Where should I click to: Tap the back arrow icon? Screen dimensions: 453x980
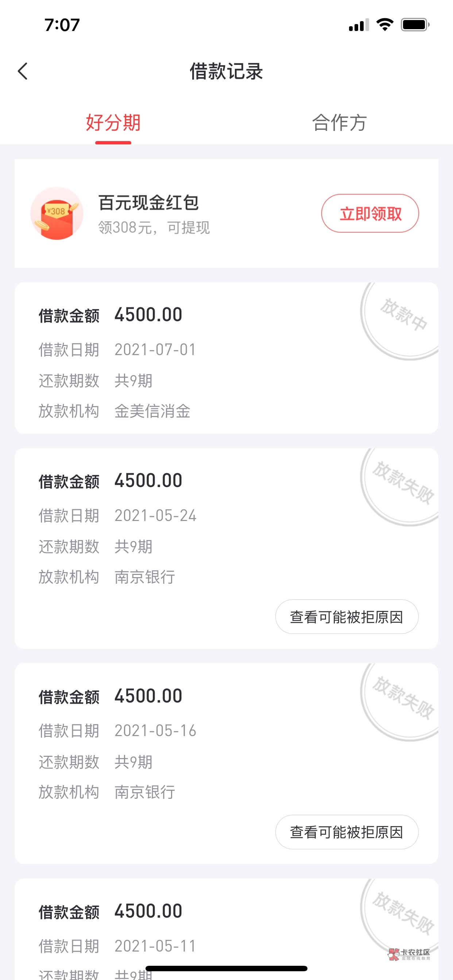click(23, 71)
